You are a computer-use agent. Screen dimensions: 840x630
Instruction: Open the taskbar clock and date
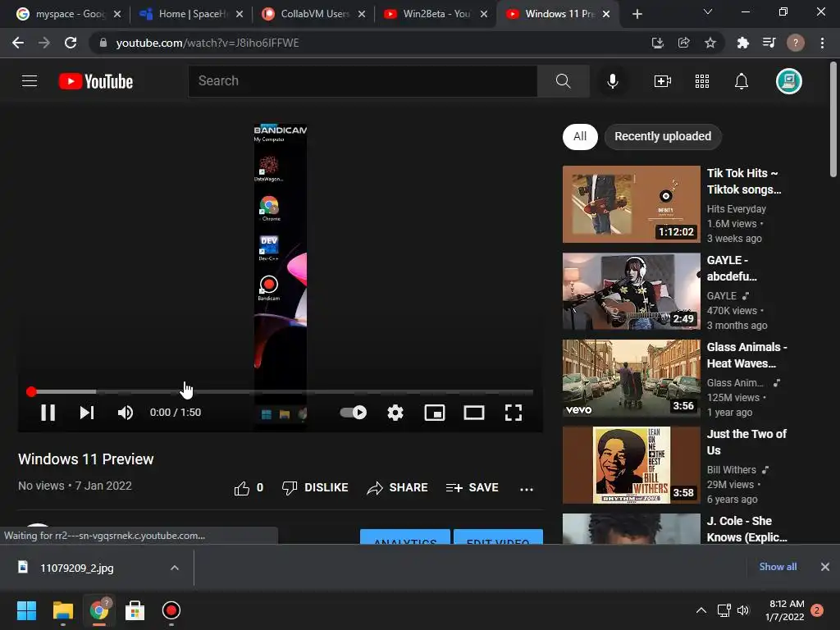point(787,610)
